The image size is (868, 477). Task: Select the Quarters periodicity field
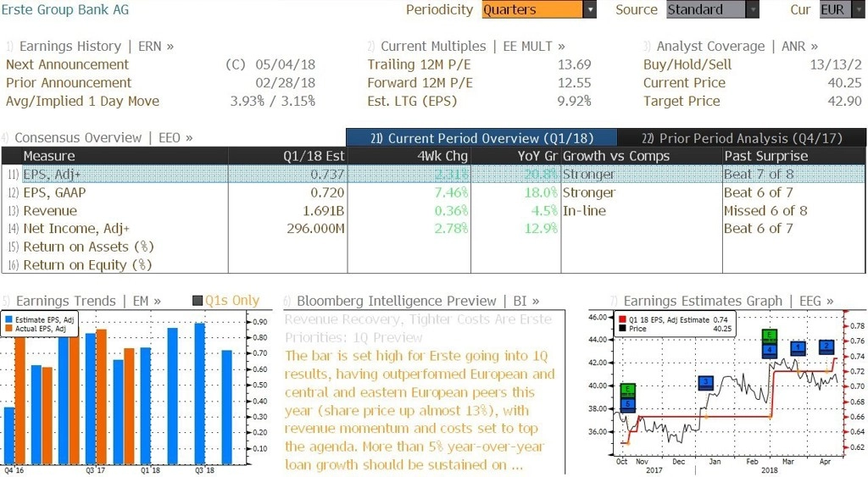pos(532,9)
